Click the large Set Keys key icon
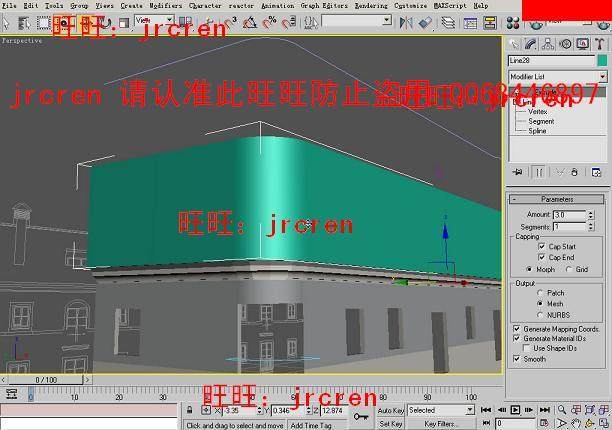This screenshot has height=430, width=612. 361,417
